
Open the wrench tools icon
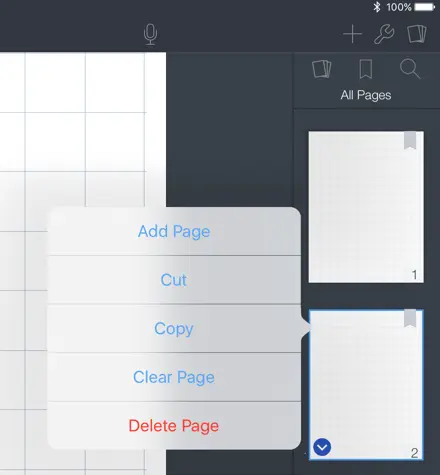384,34
